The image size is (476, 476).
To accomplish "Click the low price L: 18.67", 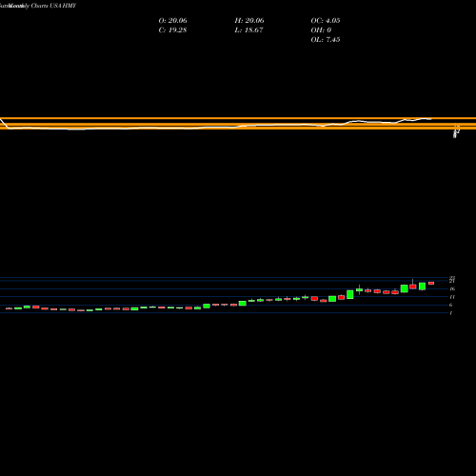I will coord(248,30).
